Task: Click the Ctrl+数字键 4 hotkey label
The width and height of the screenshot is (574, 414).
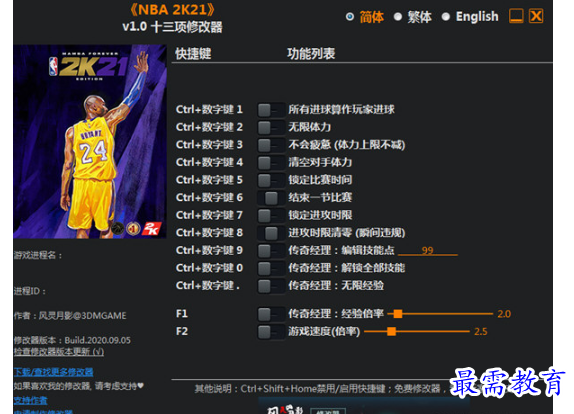Action: click(x=209, y=162)
